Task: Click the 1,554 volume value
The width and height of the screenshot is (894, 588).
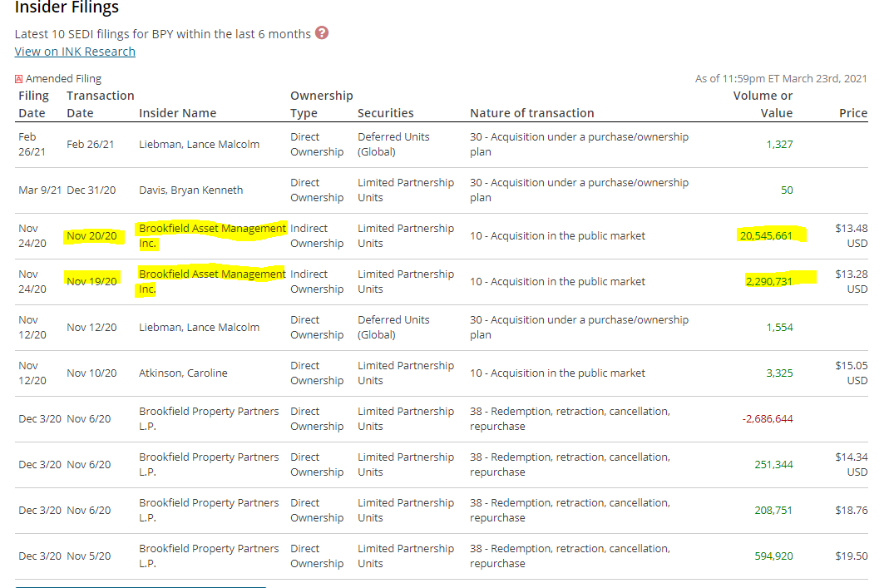Action: (x=779, y=328)
